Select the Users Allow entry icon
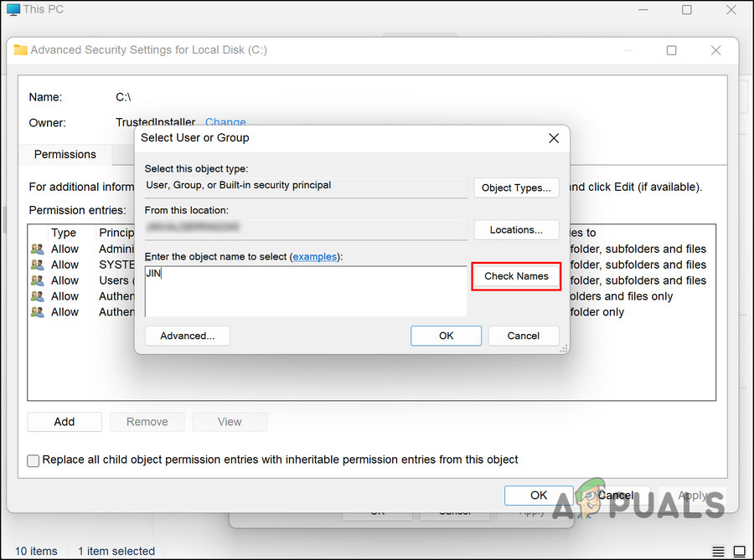The height and width of the screenshot is (560, 754). pos(38,280)
